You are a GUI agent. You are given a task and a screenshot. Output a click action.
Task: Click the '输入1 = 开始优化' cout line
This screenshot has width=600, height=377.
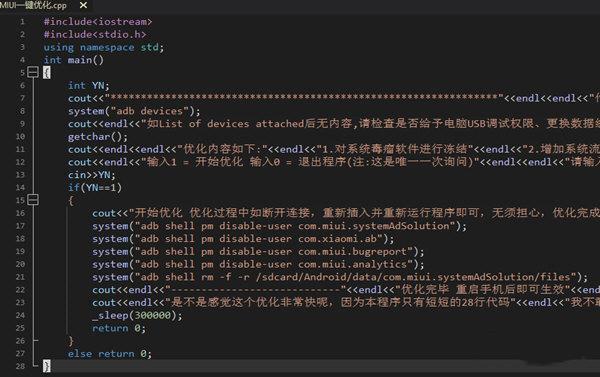[334, 162]
